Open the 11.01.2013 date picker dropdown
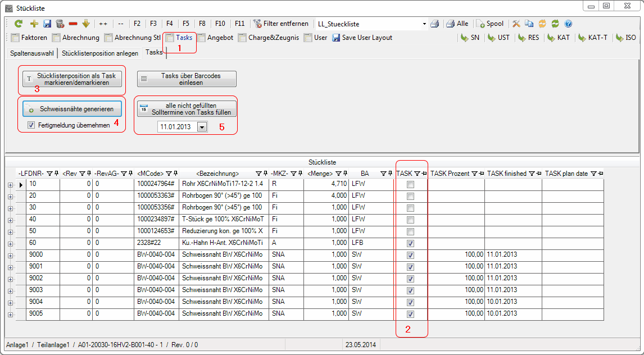Viewport: 644px width, 355px height. (x=202, y=128)
